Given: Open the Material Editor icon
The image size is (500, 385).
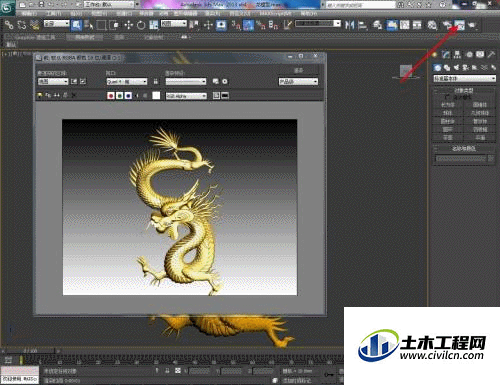Looking at the screenshot, I should tap(432, 25).
